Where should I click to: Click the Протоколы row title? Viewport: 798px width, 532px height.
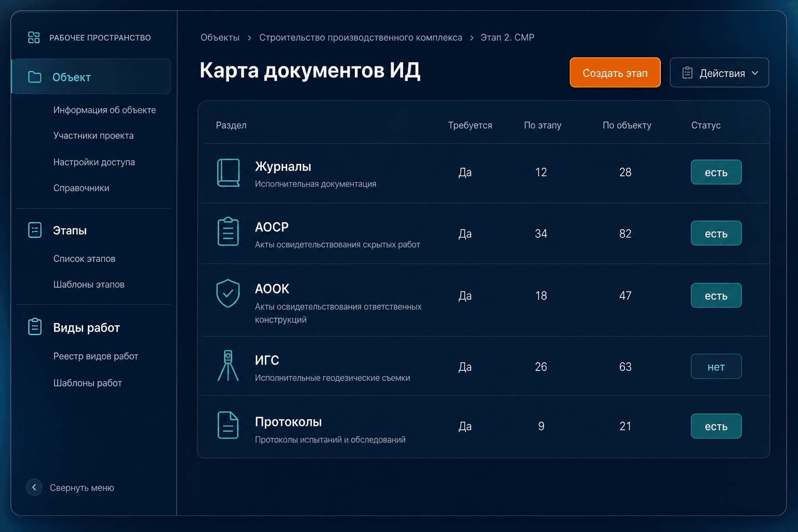(x=288, y=422)
